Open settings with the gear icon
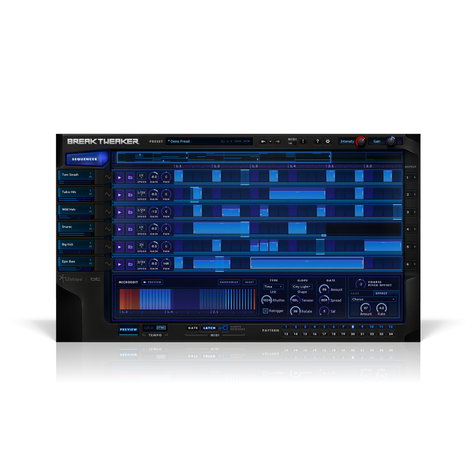The height and width of the screenshot is (476, 476). click(x=328, y=141)
